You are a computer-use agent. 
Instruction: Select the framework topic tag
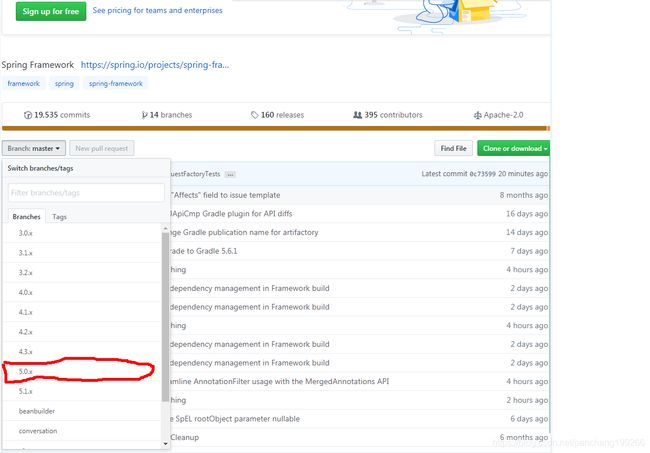(x=24, y=83)
